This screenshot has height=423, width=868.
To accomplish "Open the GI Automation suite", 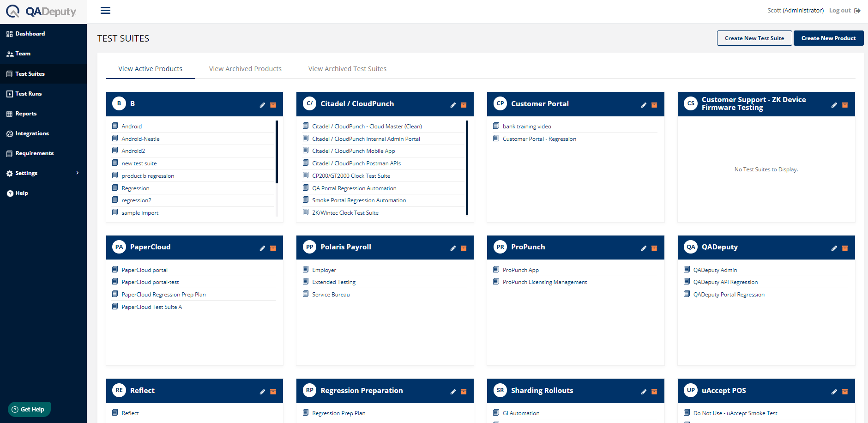I will click(x=521, y=413).
